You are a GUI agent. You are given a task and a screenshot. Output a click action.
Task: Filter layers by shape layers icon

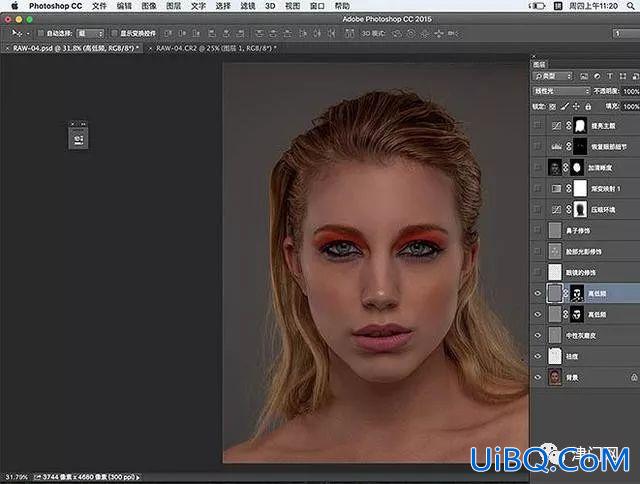(x=622, y=76)
